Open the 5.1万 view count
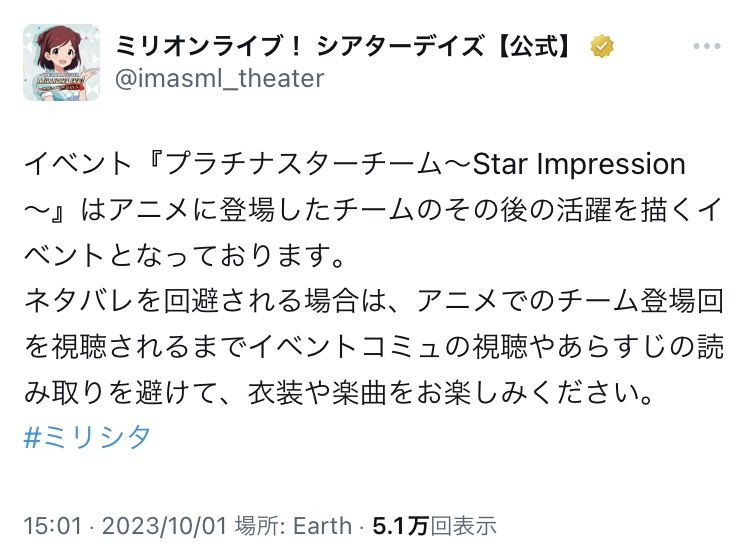Image resolution: width=749 pixels, height=554 pixels. [400, 526]
